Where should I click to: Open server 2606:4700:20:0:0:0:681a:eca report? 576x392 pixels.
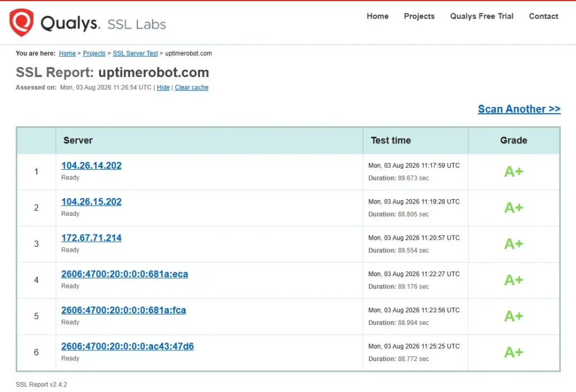tap(124, 274)
